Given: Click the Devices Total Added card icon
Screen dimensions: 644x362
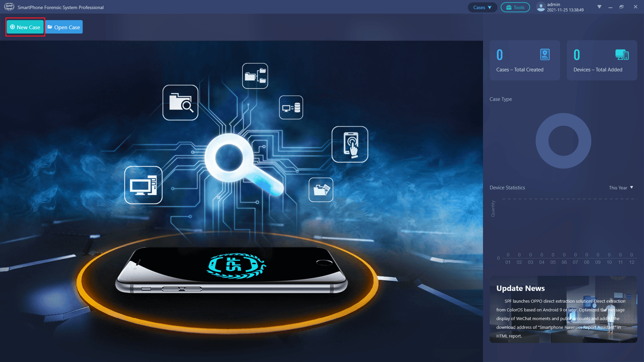Looking at the screenshot, I should (x=622, y=55).
